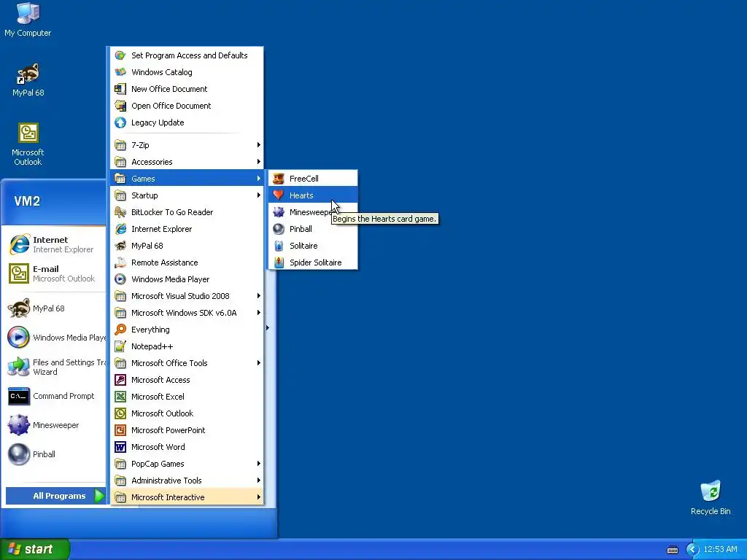
Task: Click the Start button
Action: (x=35, y=549)
